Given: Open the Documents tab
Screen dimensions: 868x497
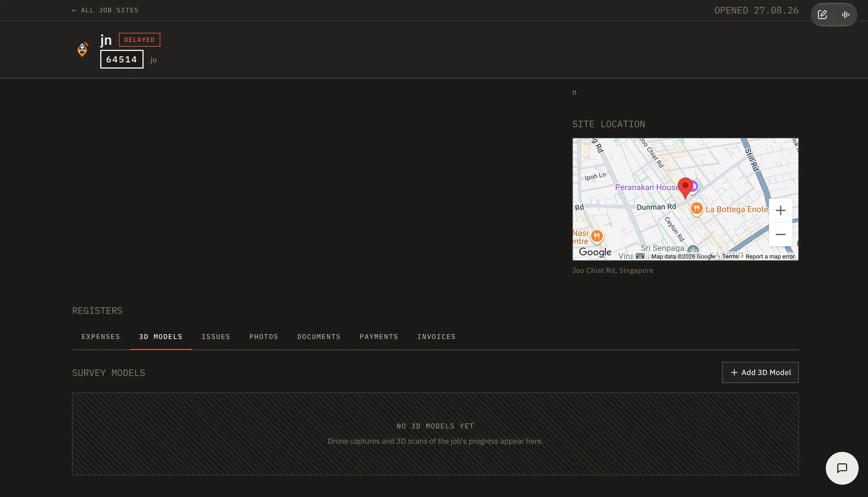Looking at the screenshot, I should (319, 337).
